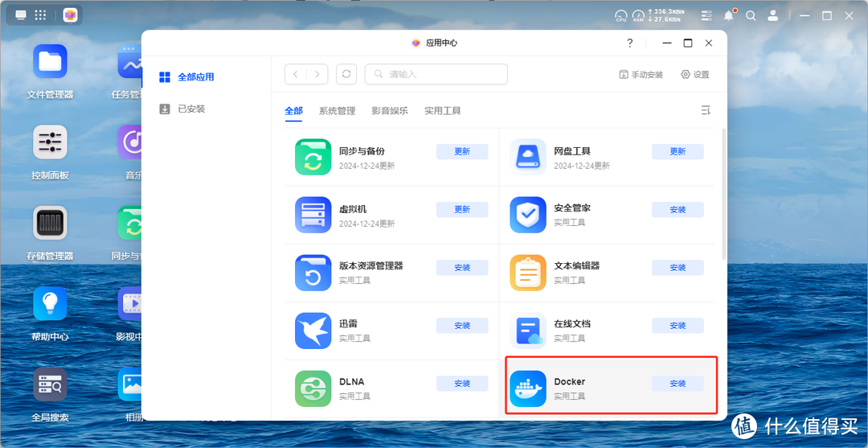Click the help question mark icon
This screenshot has height=448, width=868.
pyautogui.click(x=629, y=43)
